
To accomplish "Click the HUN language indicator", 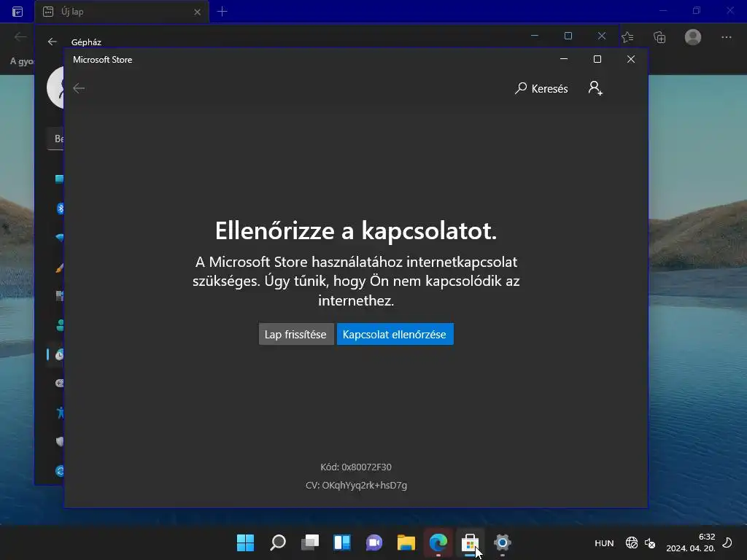I will [x=604, y=542].
